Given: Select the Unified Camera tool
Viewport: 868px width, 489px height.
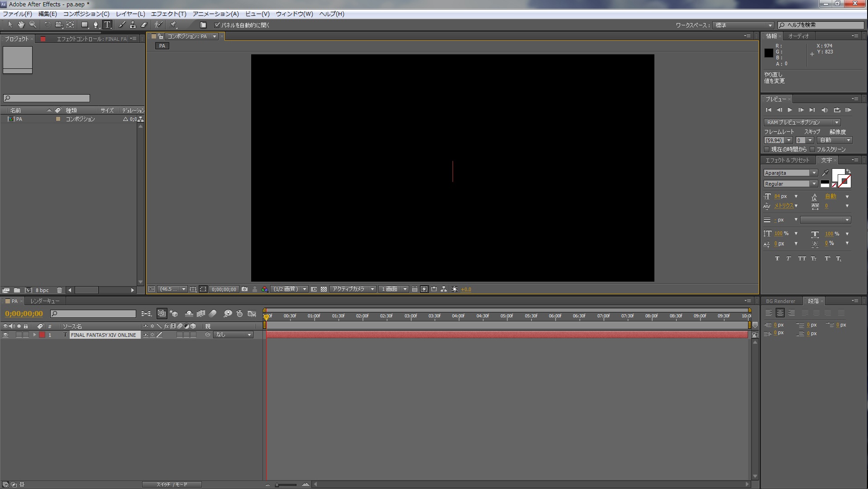Looking at the screenshot, I should 58,25.
